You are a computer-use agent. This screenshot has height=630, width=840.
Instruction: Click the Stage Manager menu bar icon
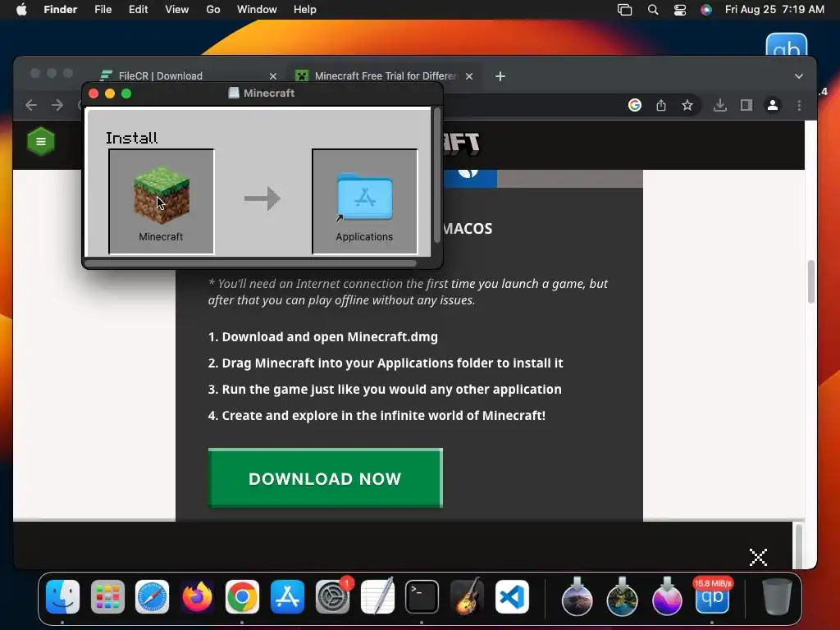[x=624, y=10]
